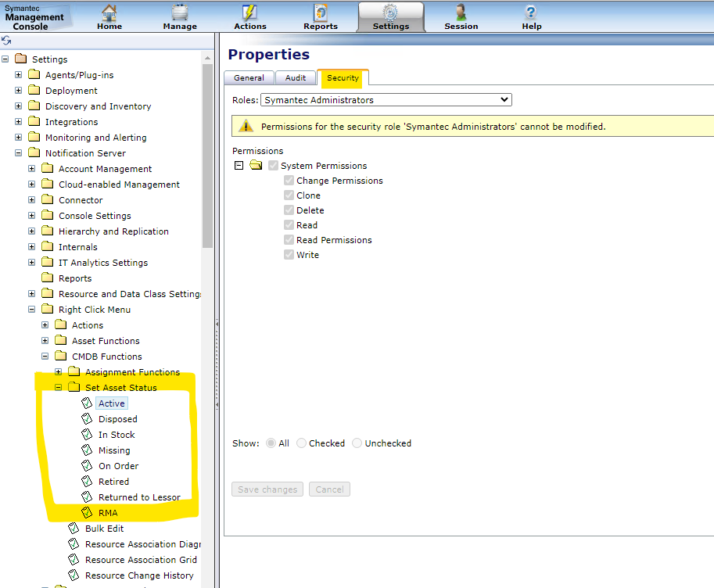Click the Missing item icon
The height and width of the screenshot is (588, 714).
(x=87, y=450)
